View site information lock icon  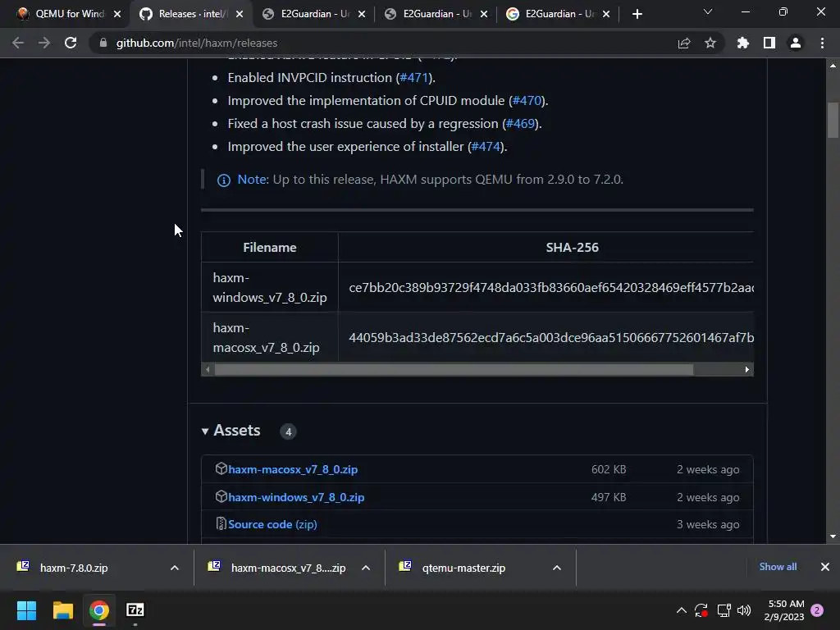click(x=103, y=43)
